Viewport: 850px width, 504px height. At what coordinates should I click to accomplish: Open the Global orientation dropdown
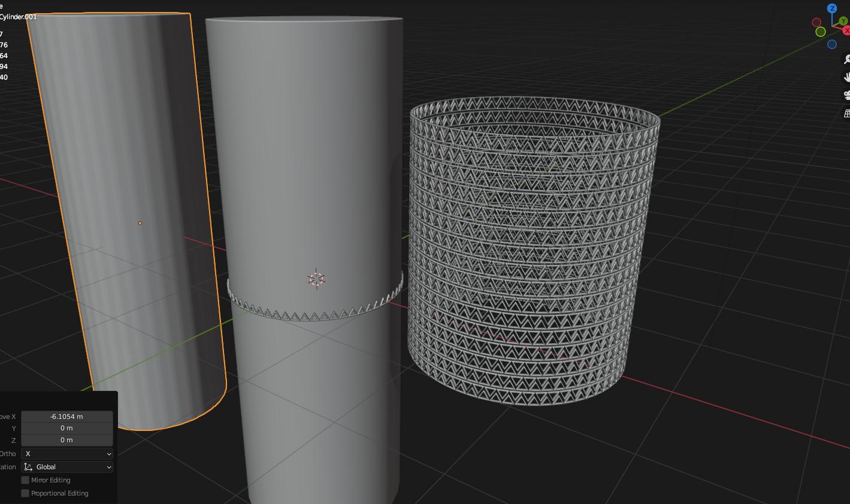pyautogui.click(x=67, y=467)
